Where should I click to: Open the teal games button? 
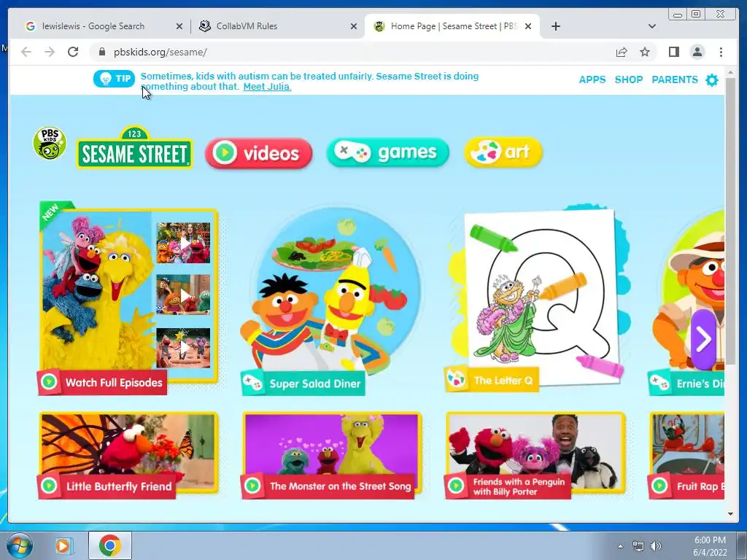coord(388,152)
